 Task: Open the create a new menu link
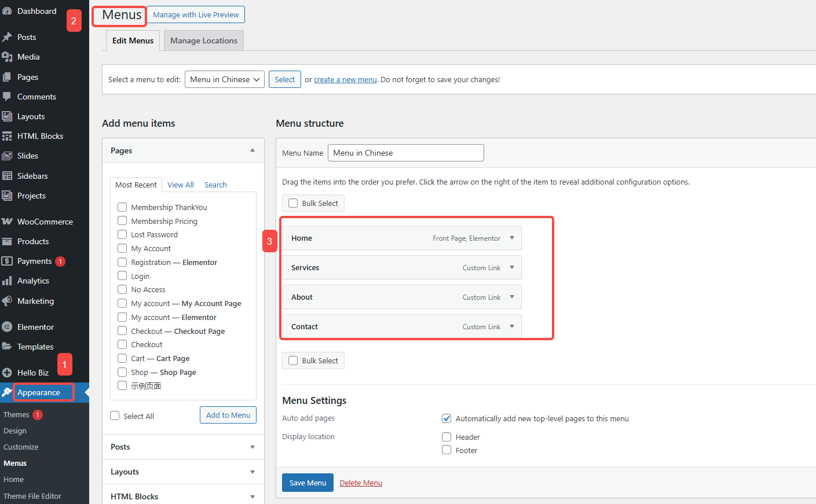coord(345,79)
